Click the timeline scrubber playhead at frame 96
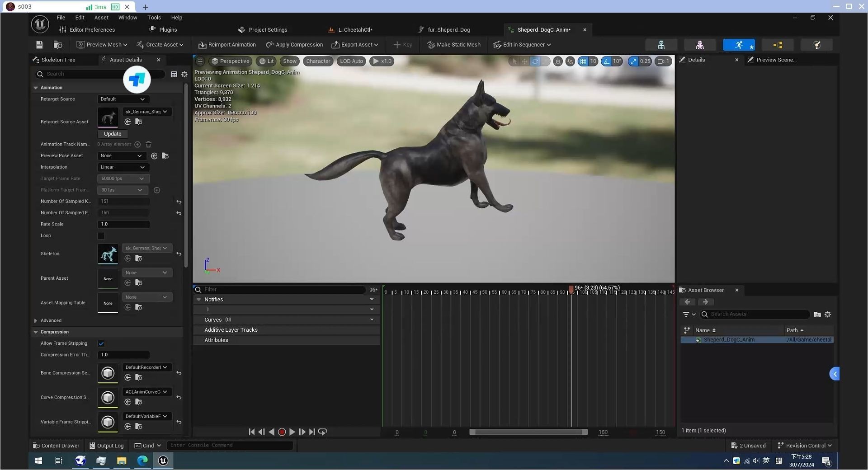Screen dimensions: 868x470 571,289
